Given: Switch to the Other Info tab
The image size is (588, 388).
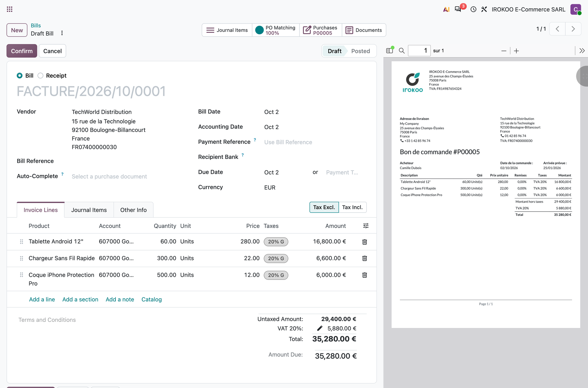Looking at the screenshot, I should [x=133, y=210].
